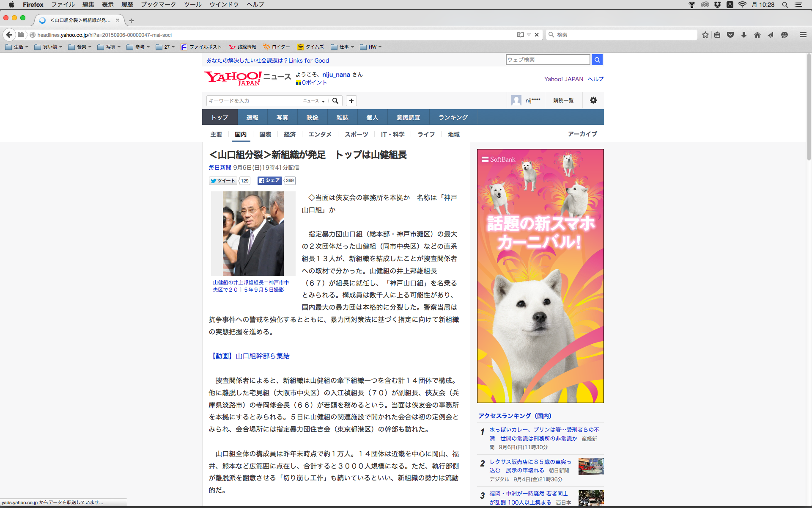This screenshot has width=812, height=508.
Task: Open the Pocket icon in toolbar
Action: coord(730,35)
